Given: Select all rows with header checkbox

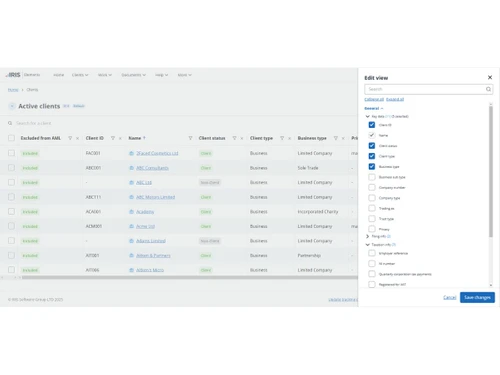Looking at the screenshot, I should [11, 138].
